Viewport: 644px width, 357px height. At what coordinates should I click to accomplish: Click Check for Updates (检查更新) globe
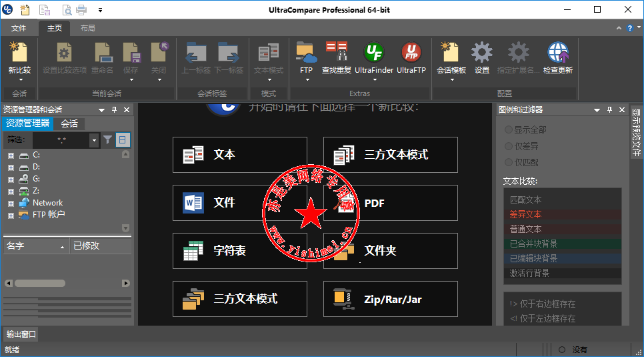tap(558, 52)
